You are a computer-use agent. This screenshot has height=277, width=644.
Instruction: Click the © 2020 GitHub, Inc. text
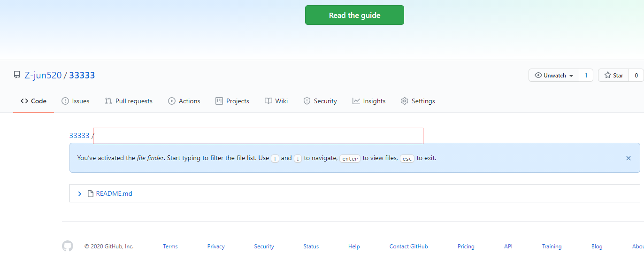(x=109, y=246)
